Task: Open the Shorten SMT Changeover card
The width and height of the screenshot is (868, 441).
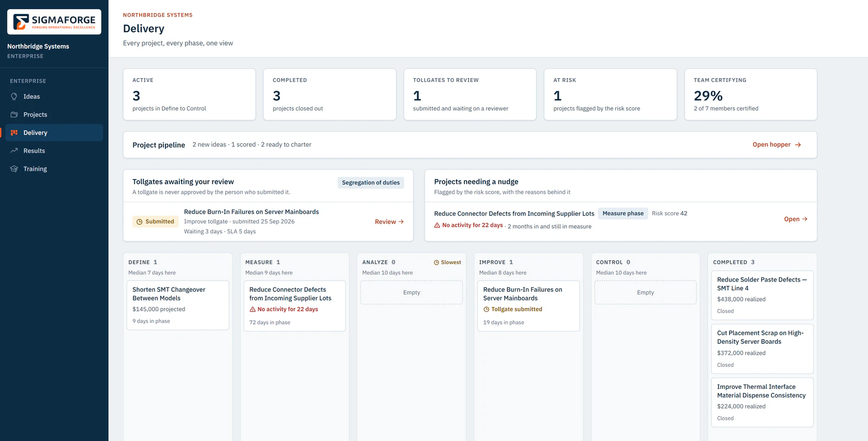Action: [x=178, y=305]
